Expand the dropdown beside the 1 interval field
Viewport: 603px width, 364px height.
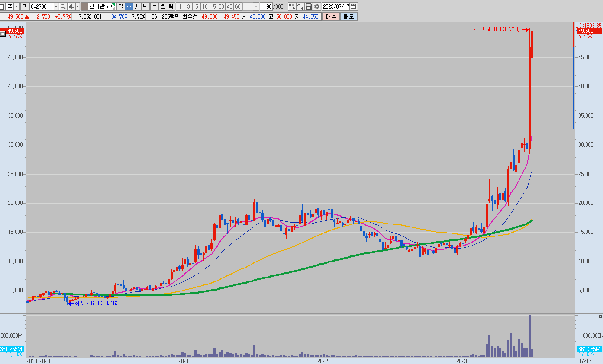pyautogui.click(x=256, y=6)
